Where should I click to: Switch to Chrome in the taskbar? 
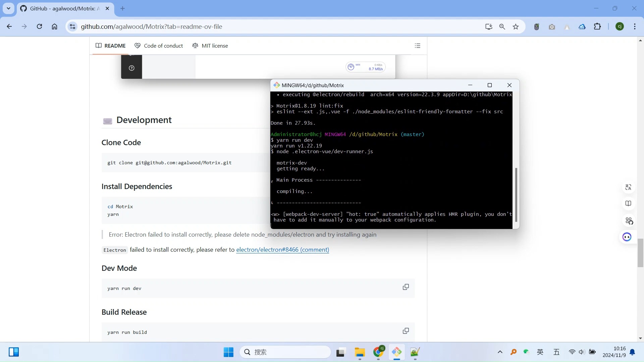click(x=378, y=352)
